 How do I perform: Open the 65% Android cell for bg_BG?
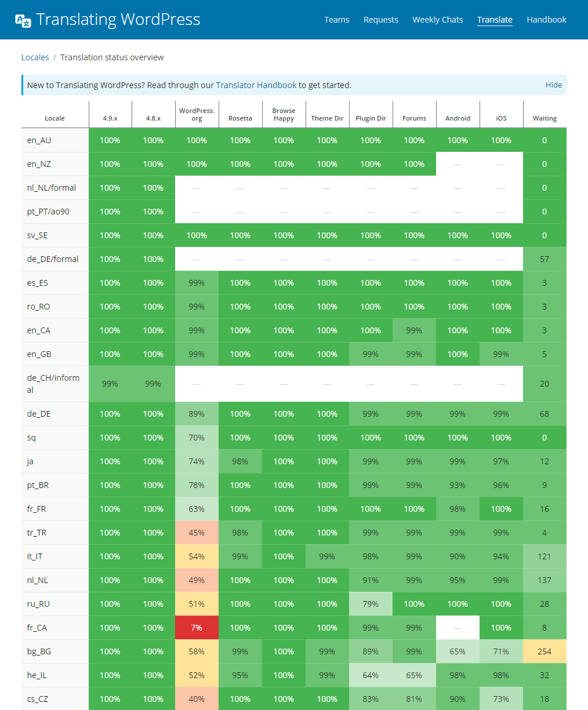coord(458,651)
